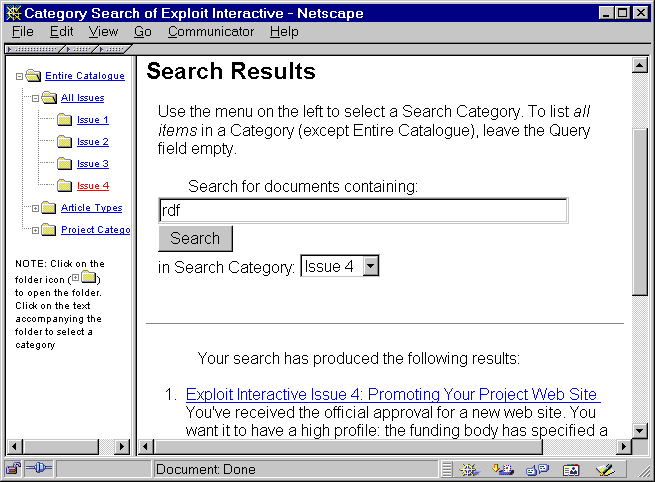
Task: Click the All Issues open folder icon
Action: [x=49, y=98]
